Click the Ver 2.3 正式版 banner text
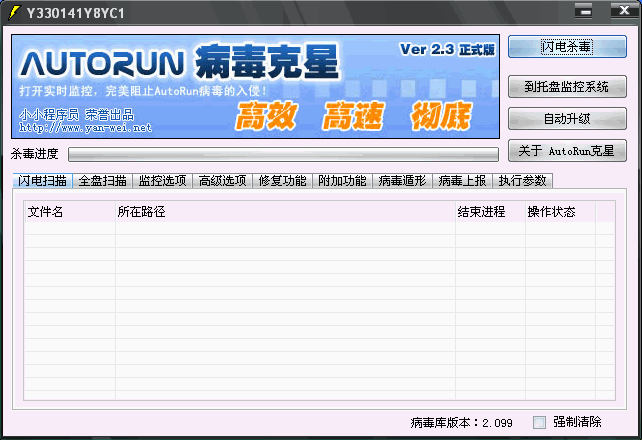The width and height of the screenshot is (642, 440). (x=448, y=50)
